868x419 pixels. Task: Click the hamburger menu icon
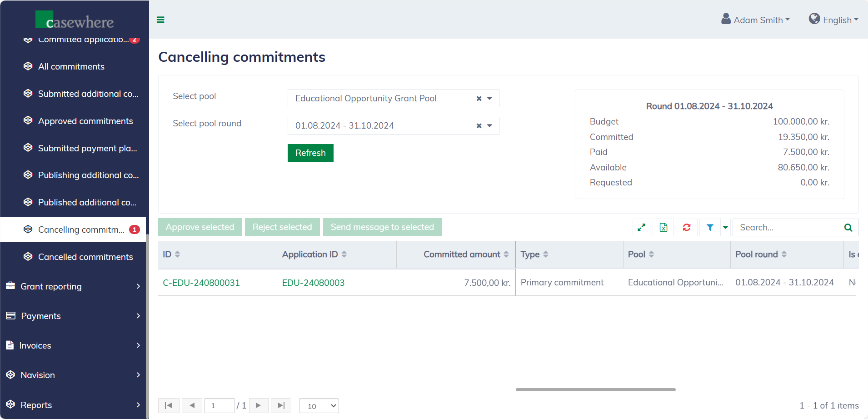(160, 20)
